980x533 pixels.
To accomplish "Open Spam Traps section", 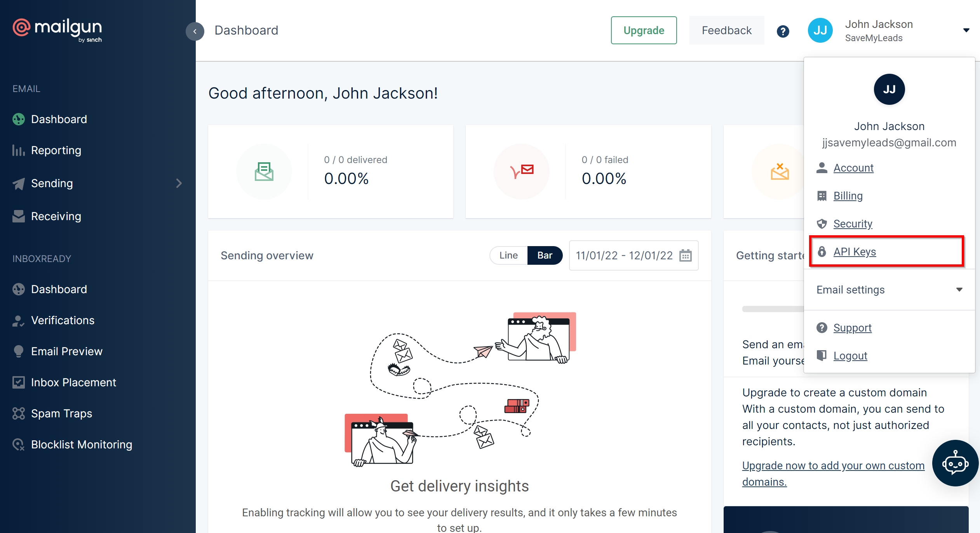I will 61,413.
